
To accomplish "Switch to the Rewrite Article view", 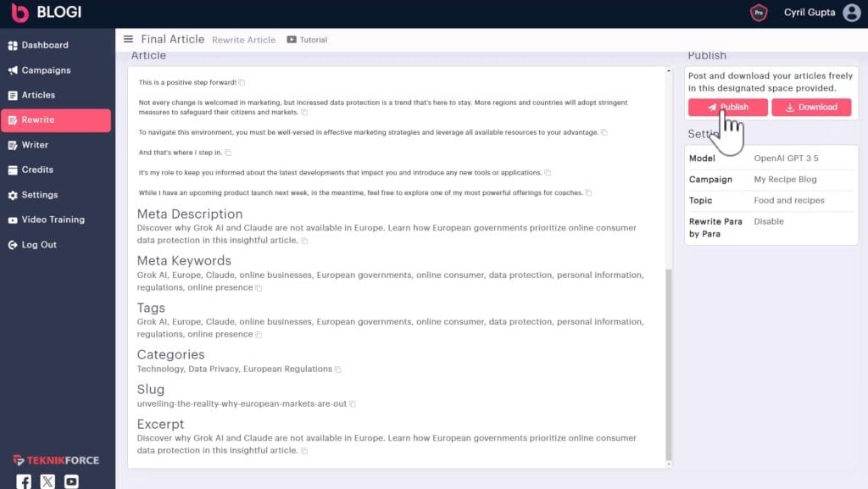I will [243, 40].
